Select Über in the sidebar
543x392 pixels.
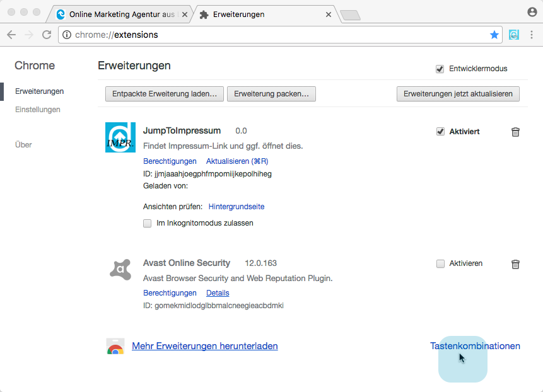coord(23,145)
